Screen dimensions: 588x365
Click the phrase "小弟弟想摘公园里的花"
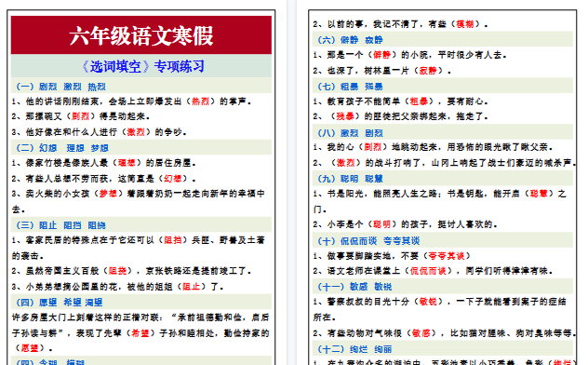click(x=72, y=287)
